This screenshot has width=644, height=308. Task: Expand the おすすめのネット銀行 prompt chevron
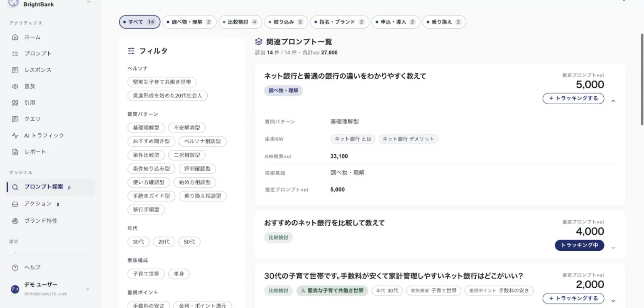[x=613, y=248]
